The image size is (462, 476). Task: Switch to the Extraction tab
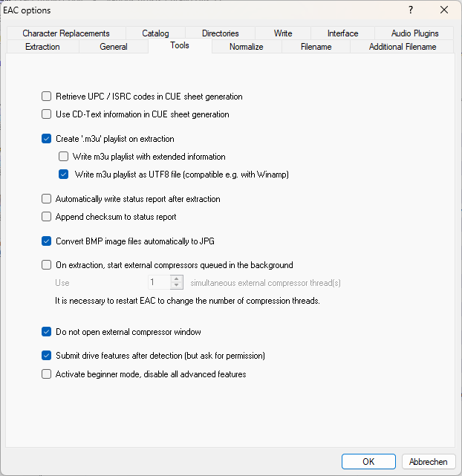tap(42, 47)
